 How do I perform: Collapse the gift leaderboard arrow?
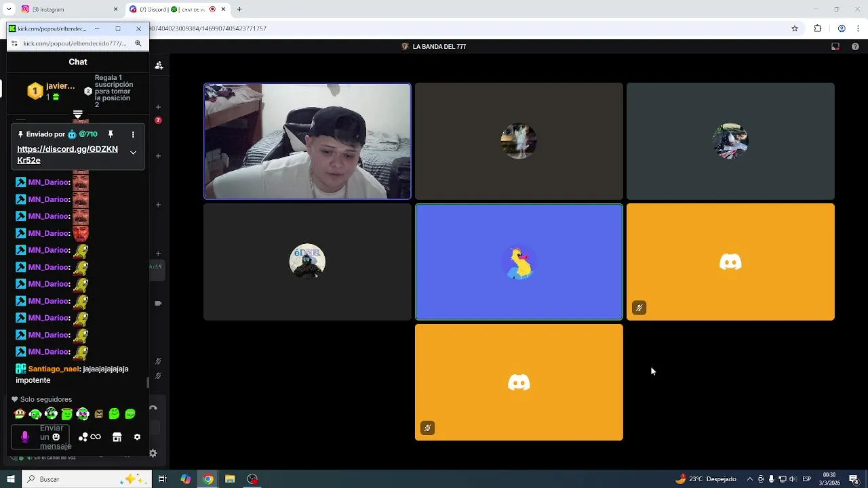[x=77, y=114]
